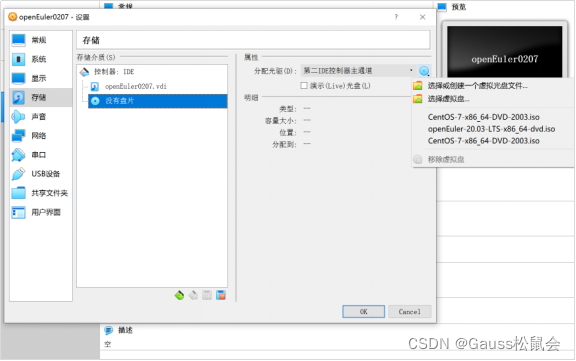This screenshot has height=361, width=576.
Task: Click the add controller icon below storage tree
Action: pos(179,295)
